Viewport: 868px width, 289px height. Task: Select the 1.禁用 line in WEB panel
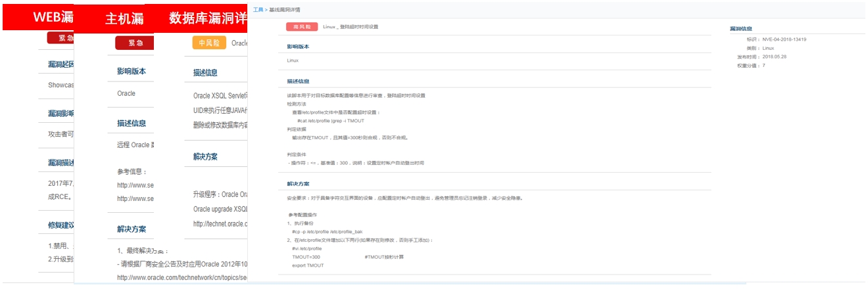[x=60, y=246]
